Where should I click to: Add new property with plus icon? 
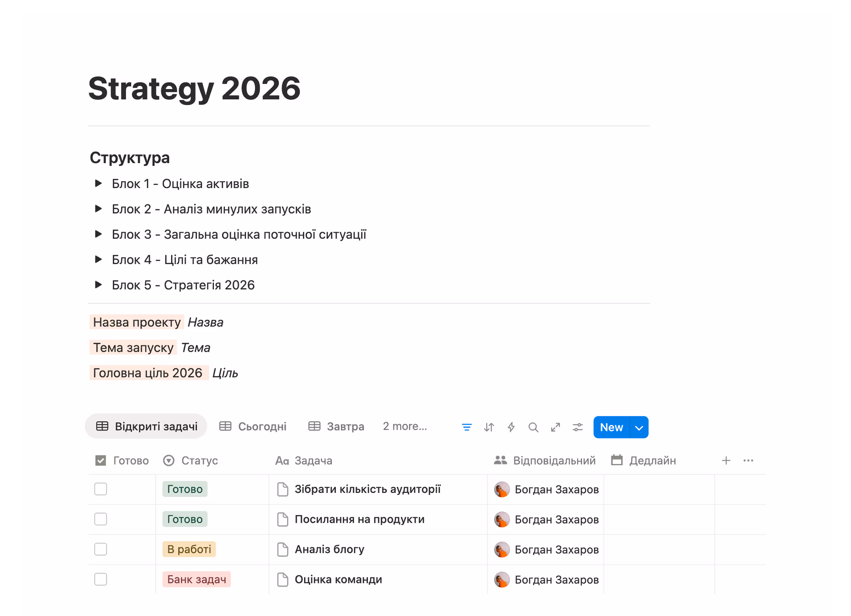coord(726,460)
